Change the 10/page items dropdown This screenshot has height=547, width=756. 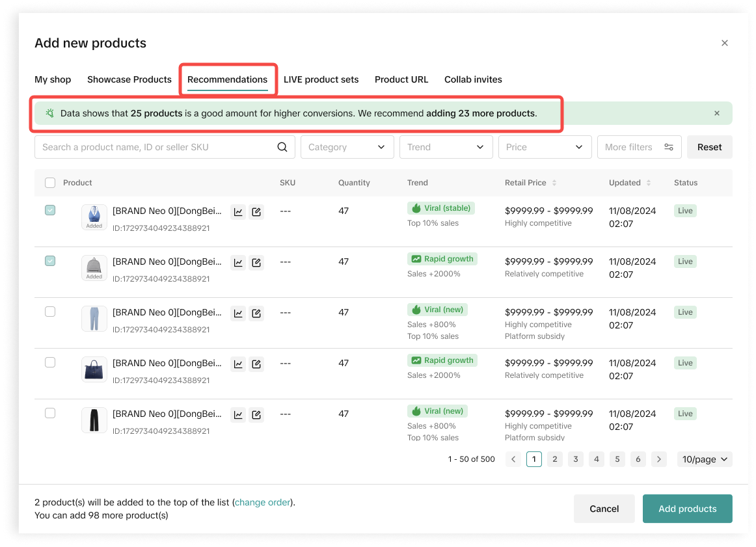point(705,459)
